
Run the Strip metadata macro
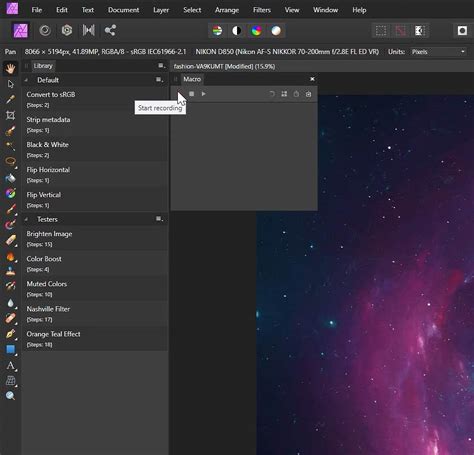(95, 124)
